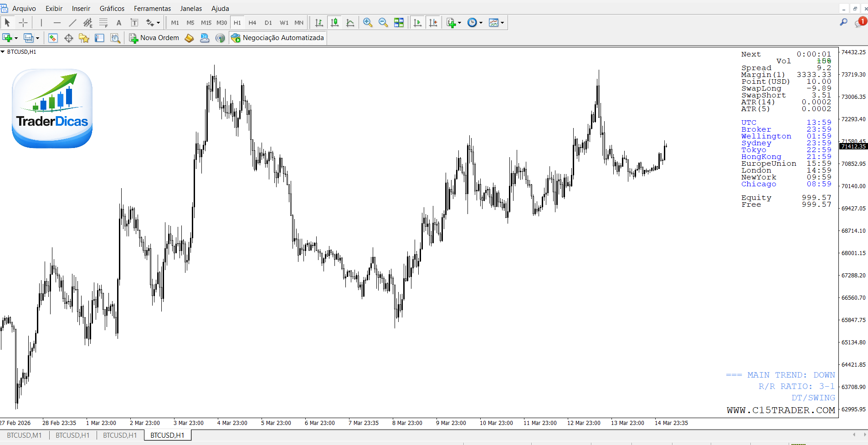The width and height of the screenshot is (868, 445).
Task: Switch to the first BTCUSD,M1 tab
Action: click(24, 435)
